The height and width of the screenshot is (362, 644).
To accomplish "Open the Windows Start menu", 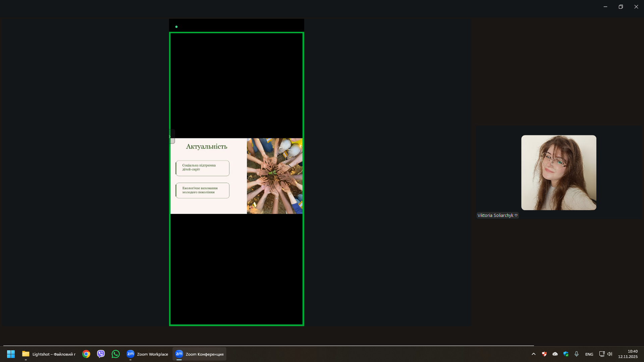I will pos(11,354).
